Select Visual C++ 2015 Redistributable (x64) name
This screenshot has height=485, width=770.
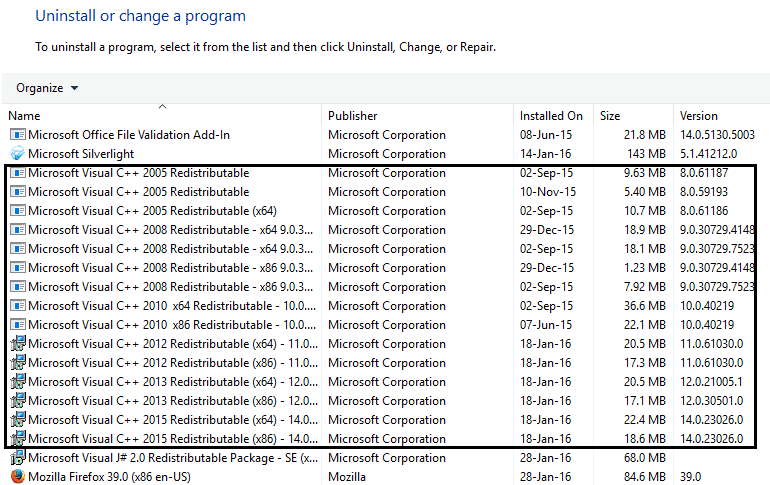coord(173,420)
